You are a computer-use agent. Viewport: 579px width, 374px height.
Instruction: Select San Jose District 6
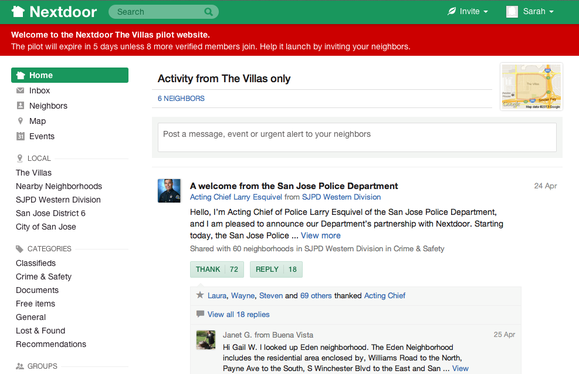[50, 213]
